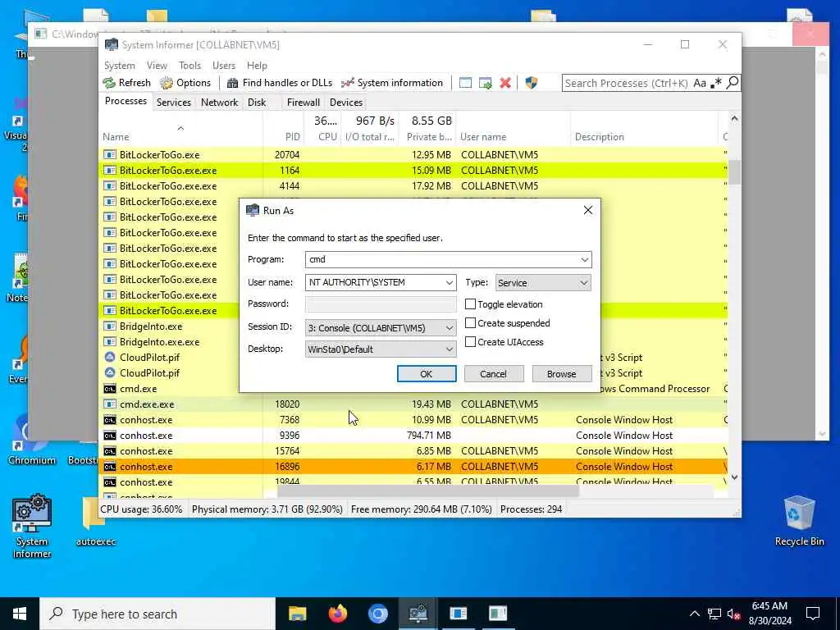This screenshot has width=840, height=630.
Task: Click the shield elevation icon in the toolbar
Action: [531, 83]
